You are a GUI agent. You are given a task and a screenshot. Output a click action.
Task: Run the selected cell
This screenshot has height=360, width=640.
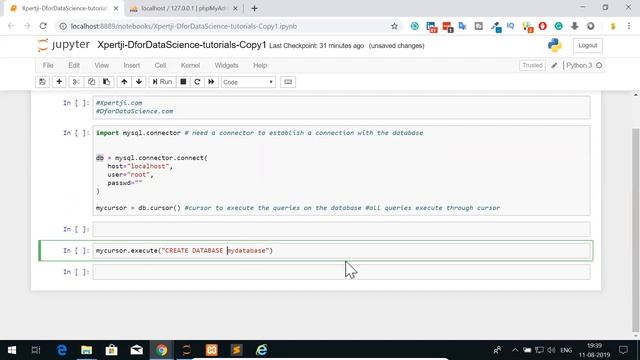pos(162,82)
